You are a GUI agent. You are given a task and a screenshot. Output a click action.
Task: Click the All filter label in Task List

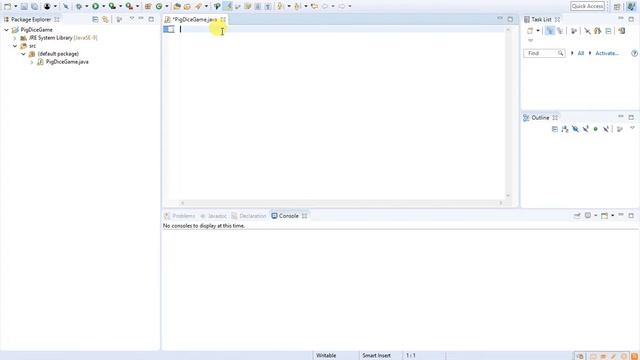[x=581, y=53]
